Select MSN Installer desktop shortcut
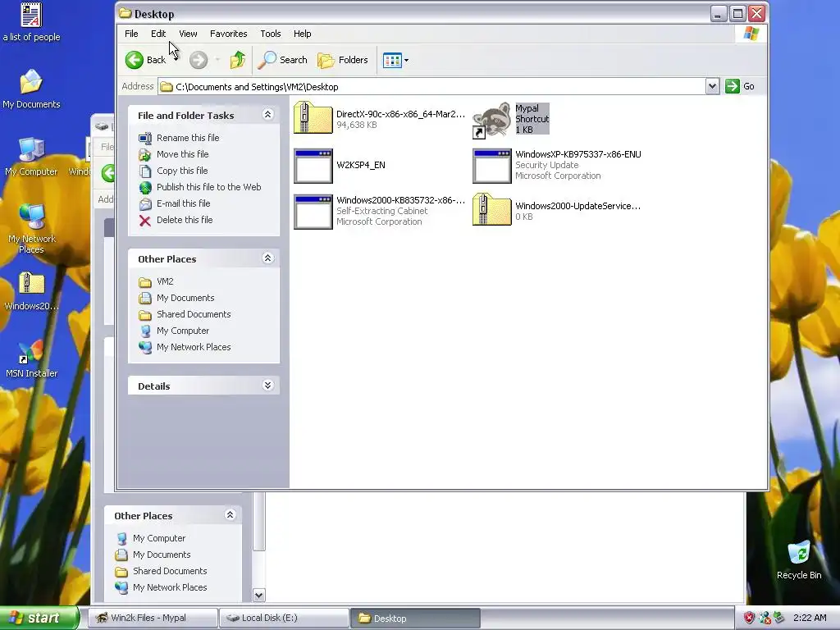 [x=31, y=359]
